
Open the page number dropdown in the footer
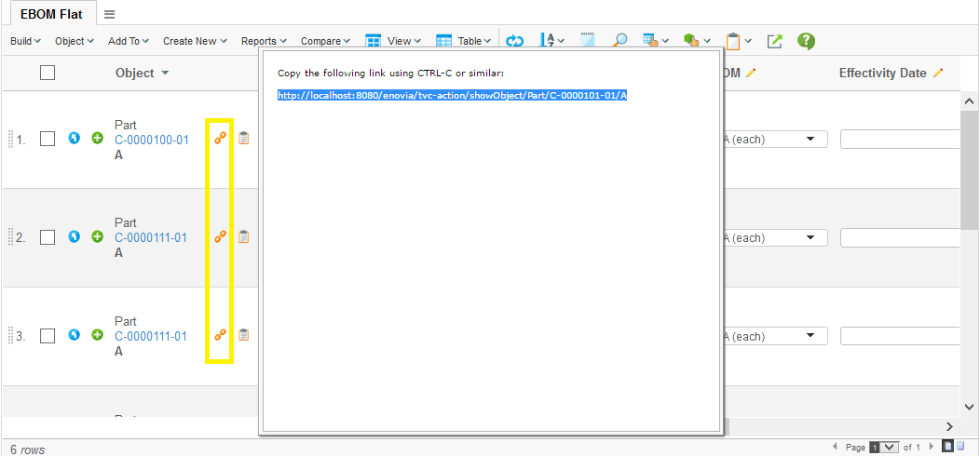[883, 447]
